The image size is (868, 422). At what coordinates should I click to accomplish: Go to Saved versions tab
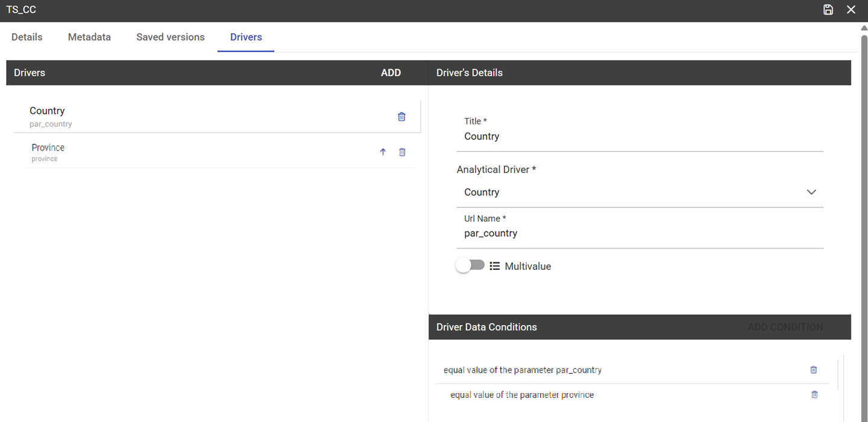click(171, 37)
